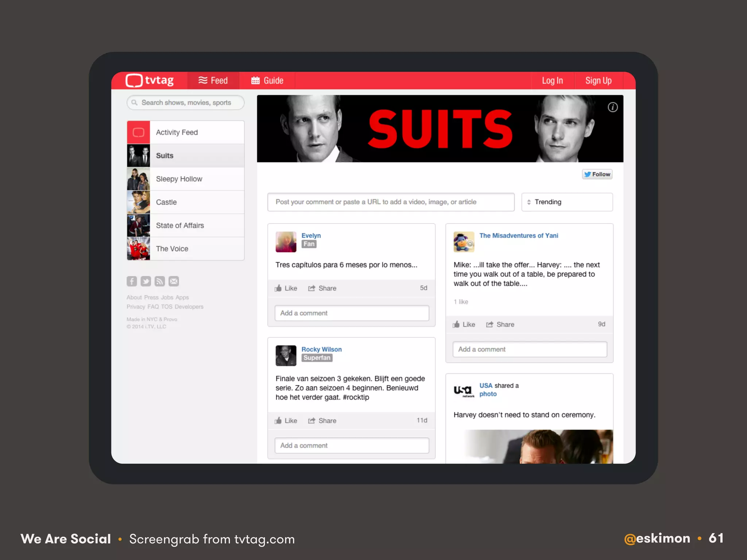Image resolution: width=747 pixels, height=560 pixels.
Task: Open The Misadventures of Yani profile link
Action: point(519,236)
